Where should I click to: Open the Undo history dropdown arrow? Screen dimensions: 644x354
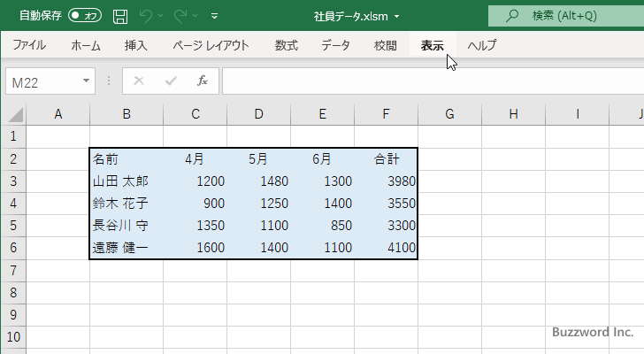tap(161, 16)
